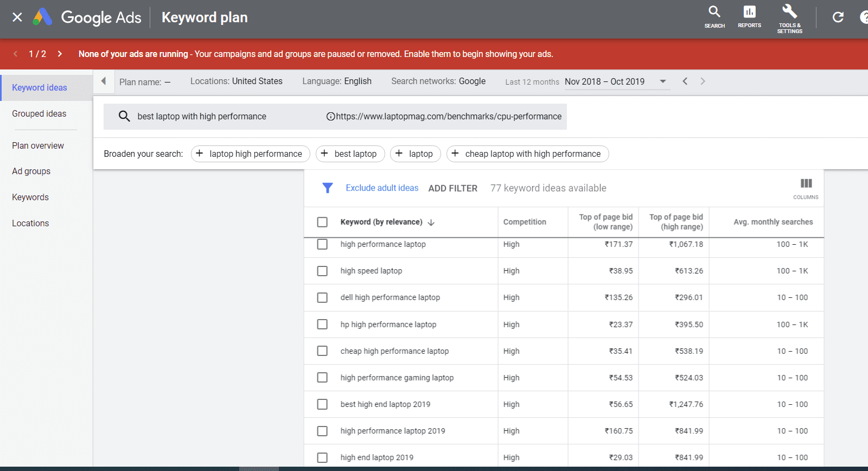Click Top of page bid (high range) header
Viewport: 868px width, 471px height.
coord(676,222)
